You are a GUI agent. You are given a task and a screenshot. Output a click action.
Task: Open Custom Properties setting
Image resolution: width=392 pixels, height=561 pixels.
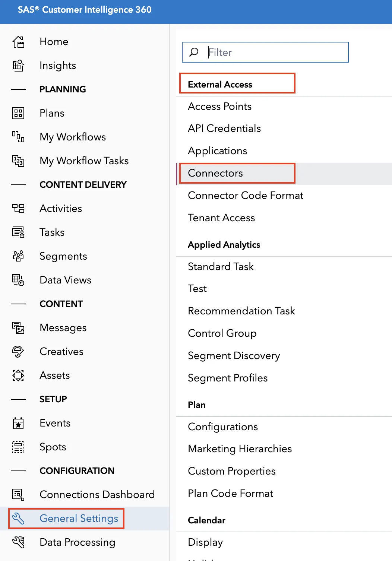tap(232, 471)
